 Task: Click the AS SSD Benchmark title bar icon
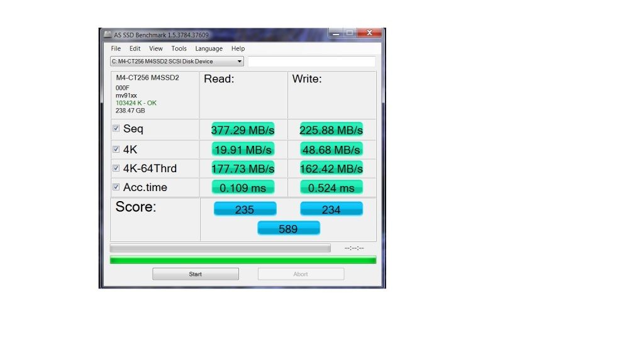[108, 35]
